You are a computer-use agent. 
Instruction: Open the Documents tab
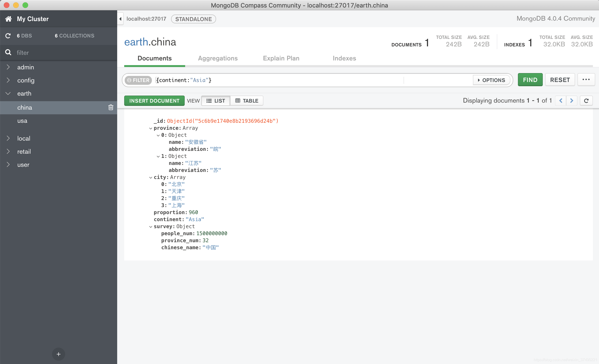coord(155,58)
